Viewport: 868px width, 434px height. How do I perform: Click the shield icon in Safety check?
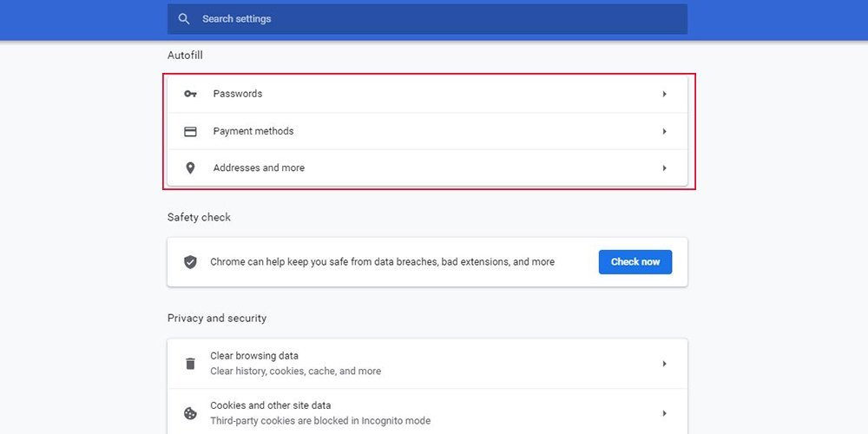click(190, 262)
